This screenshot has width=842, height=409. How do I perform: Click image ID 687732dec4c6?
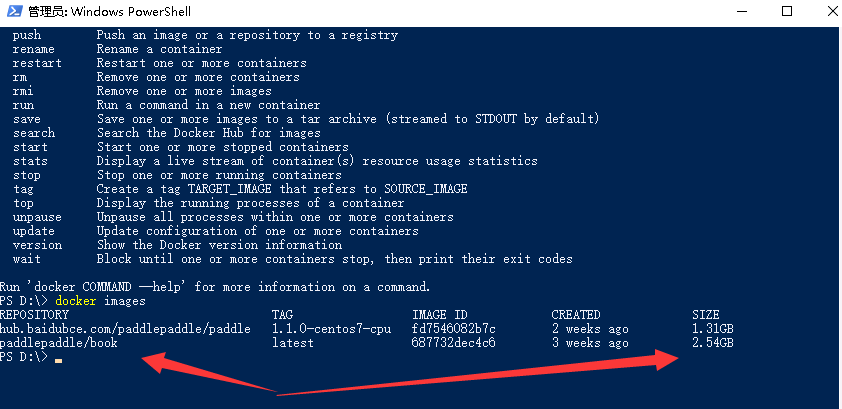tap(454, 343)
